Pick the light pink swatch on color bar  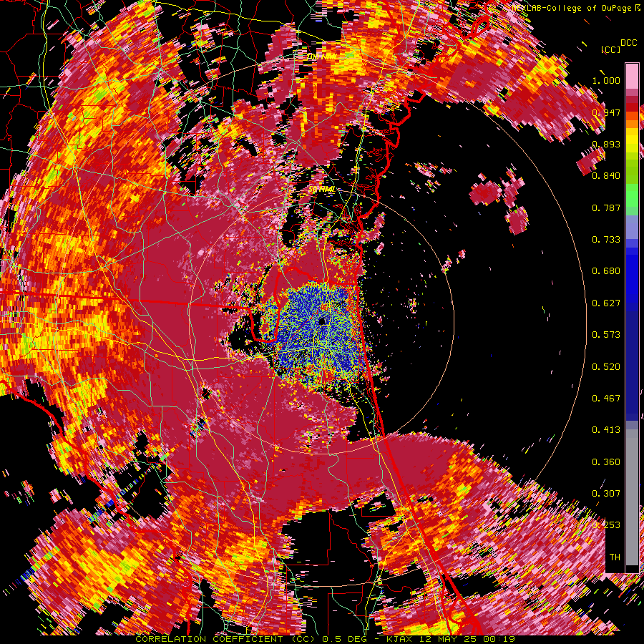[x=632, y=76]
